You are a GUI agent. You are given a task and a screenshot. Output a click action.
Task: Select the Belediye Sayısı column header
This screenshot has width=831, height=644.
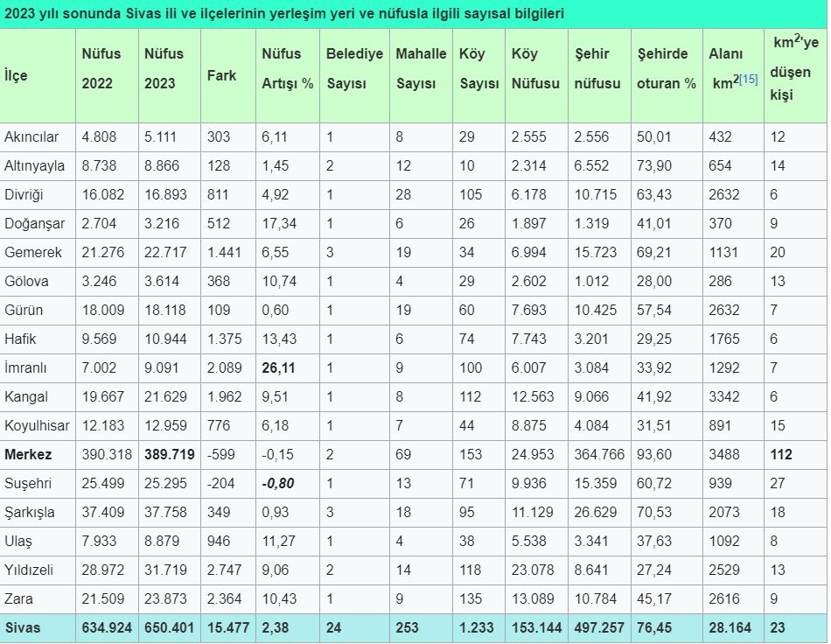(x=354, y=68)
